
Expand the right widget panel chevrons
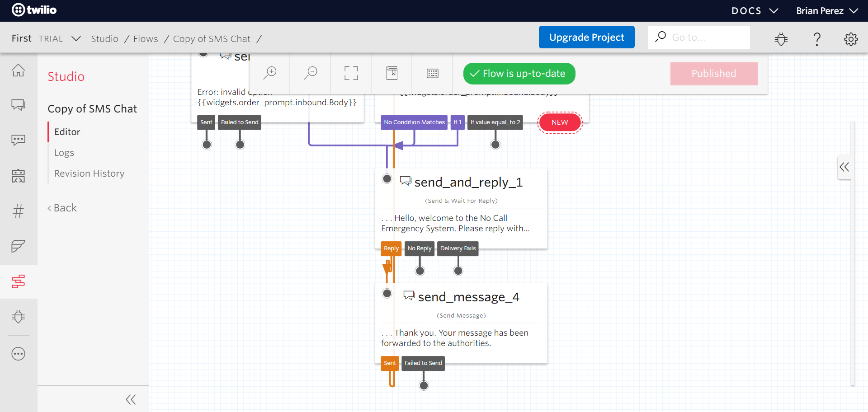(x=844, y=167)
